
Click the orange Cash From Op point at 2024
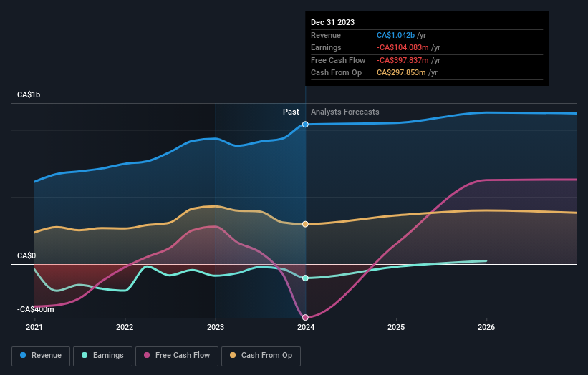tap(305, 224)
